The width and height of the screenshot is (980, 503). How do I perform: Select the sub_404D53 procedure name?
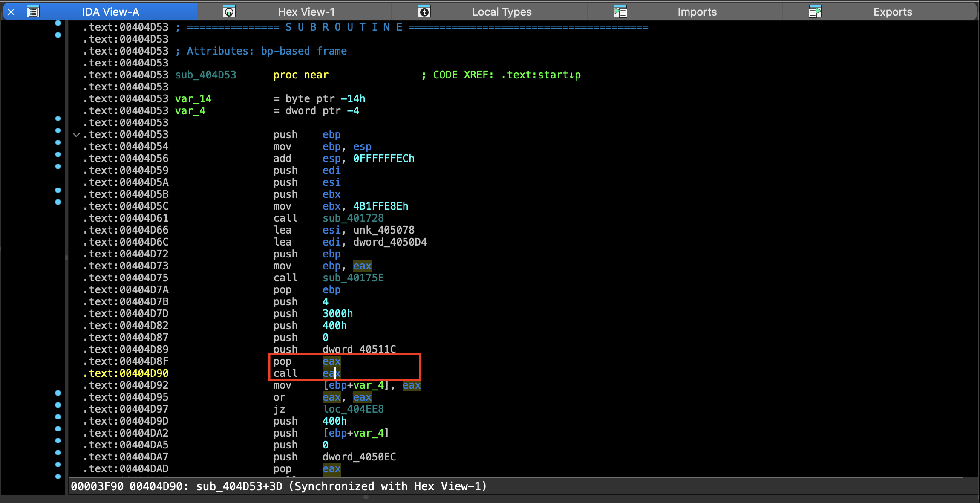point(205,75)
